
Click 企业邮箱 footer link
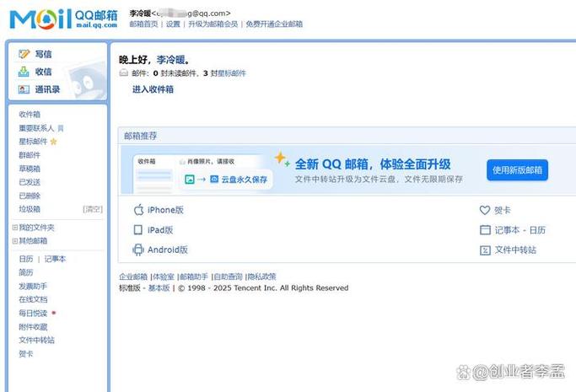tap(133, 277)
